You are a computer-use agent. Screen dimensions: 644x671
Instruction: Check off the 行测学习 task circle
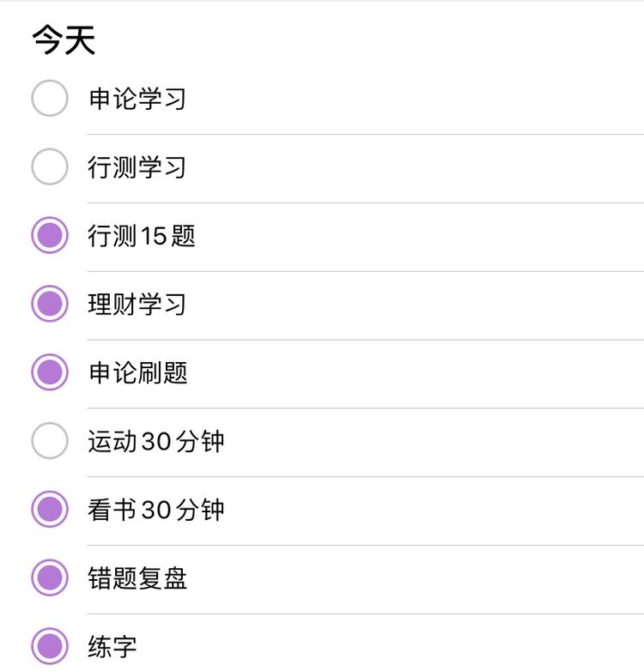click(50, 166)
